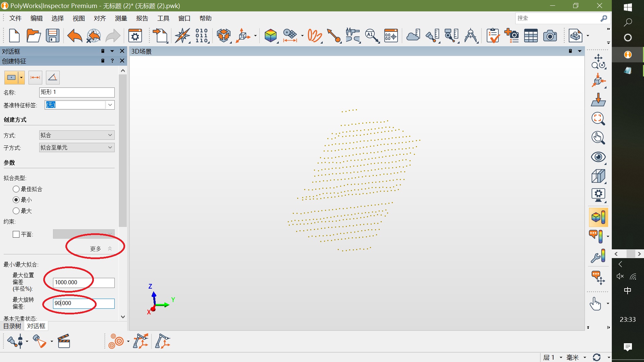Select the 最大 fit type option
644x362 pixels.
pos(16,211)
